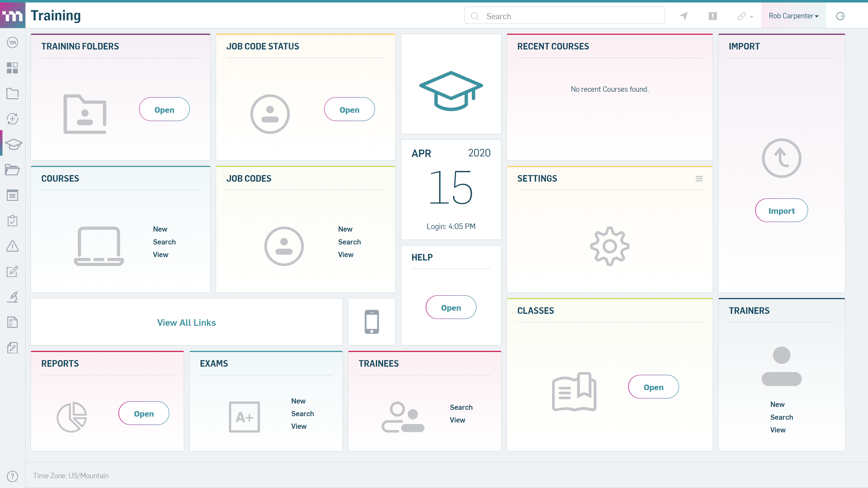868x488 pixels.
Task: Click the Trainees search option
Action: point(461,407)
